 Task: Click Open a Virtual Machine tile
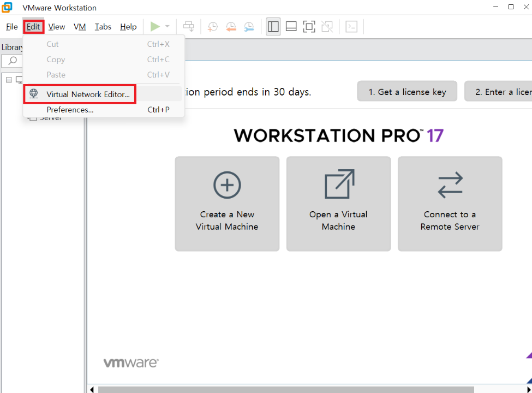click(338, 204)
